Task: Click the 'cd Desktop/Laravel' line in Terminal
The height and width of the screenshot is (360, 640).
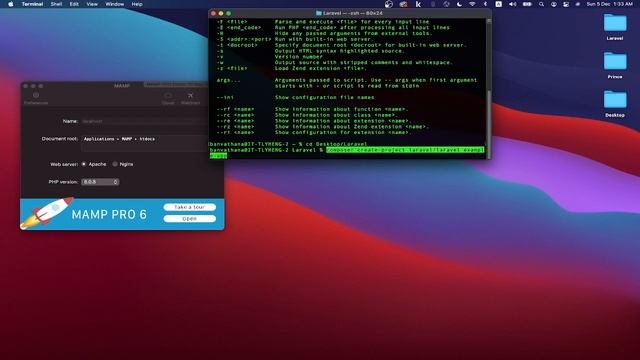Action: pyautogui.click(x=288, y=144)
